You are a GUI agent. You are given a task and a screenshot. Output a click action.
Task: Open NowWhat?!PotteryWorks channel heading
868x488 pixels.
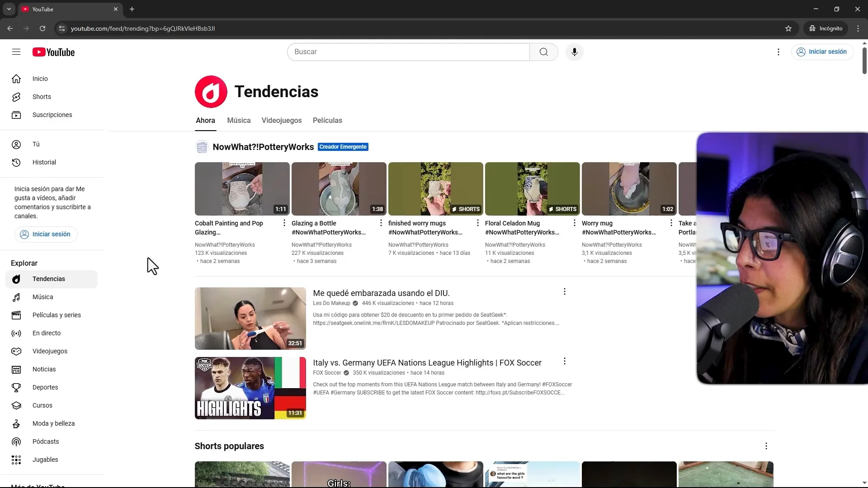pos(263,147)
